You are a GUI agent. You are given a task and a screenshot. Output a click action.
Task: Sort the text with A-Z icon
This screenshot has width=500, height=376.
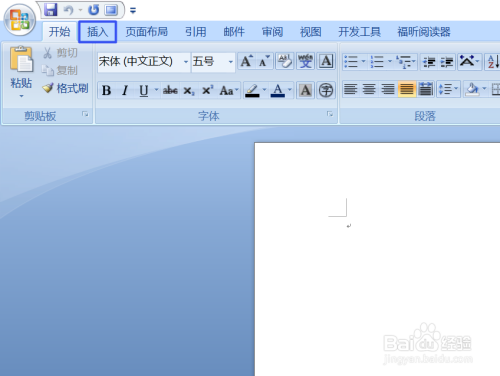coord(493,62)
